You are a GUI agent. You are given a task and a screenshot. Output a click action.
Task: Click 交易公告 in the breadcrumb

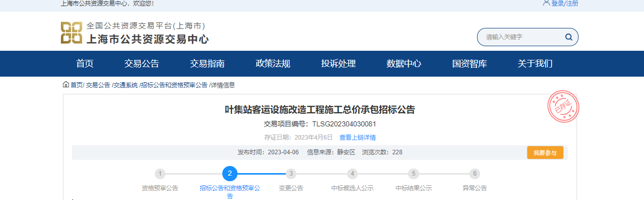[x=97, y=85]
